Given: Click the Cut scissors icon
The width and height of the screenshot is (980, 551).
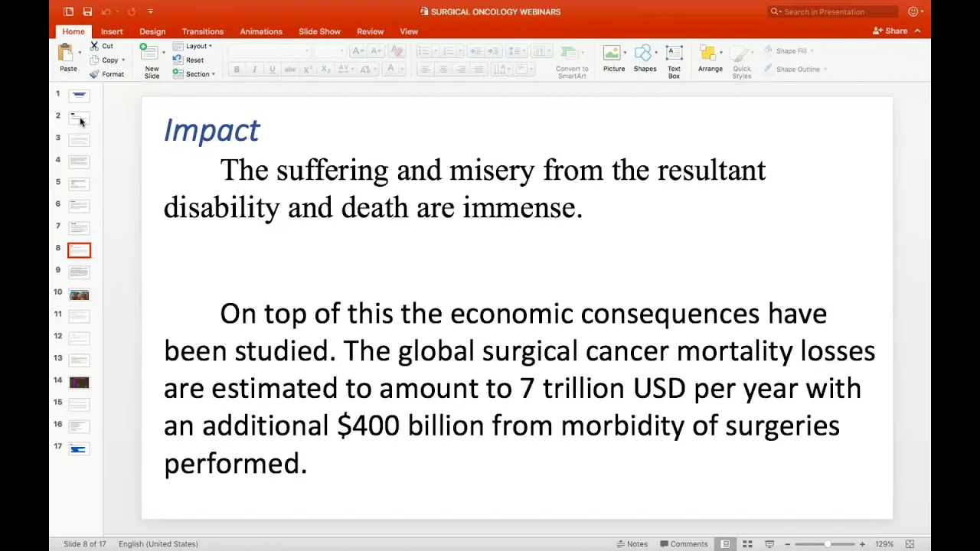Looking at the screenshot, I should [94, 46].
